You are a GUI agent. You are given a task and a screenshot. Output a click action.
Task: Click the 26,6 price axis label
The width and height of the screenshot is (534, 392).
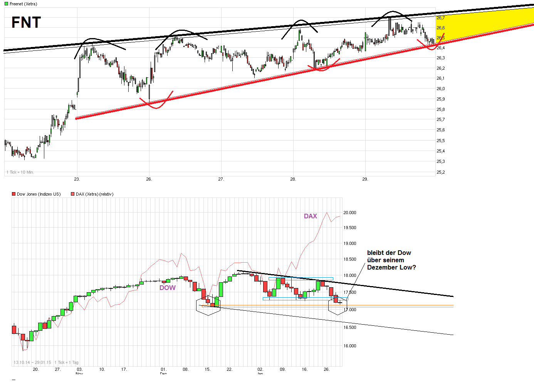pos(441,28)
